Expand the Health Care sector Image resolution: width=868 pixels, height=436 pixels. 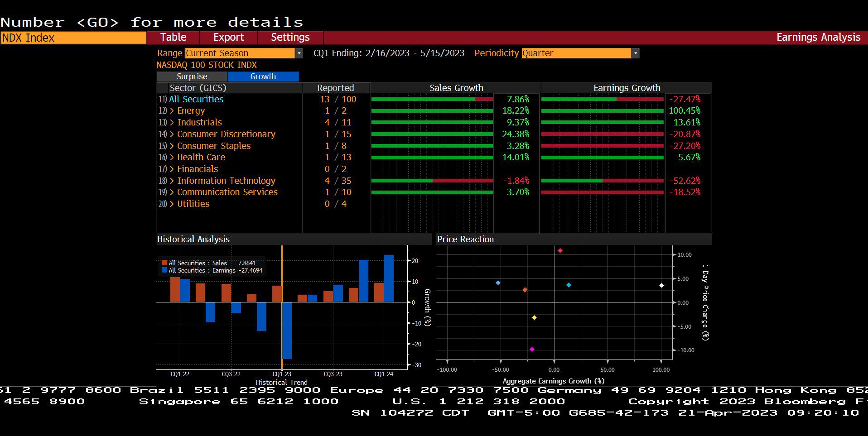172,158
